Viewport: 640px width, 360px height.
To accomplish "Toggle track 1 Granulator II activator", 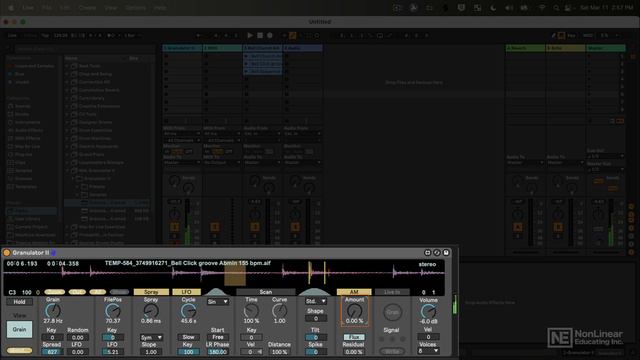I will pos(175,227).
